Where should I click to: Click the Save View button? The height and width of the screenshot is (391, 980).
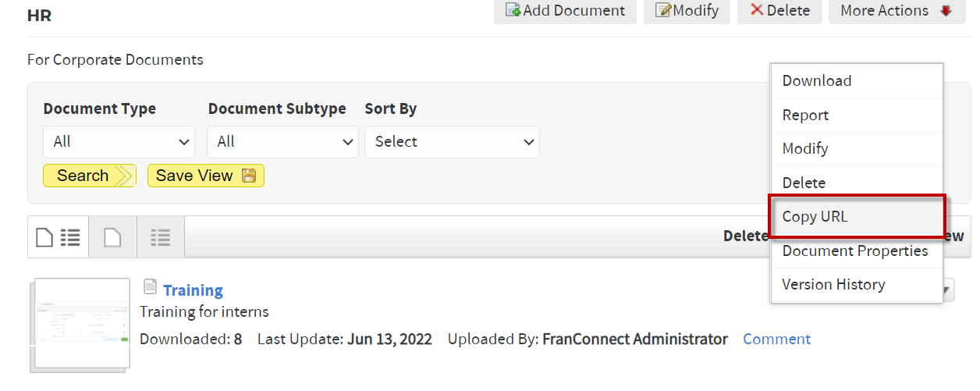pos(206,176)
